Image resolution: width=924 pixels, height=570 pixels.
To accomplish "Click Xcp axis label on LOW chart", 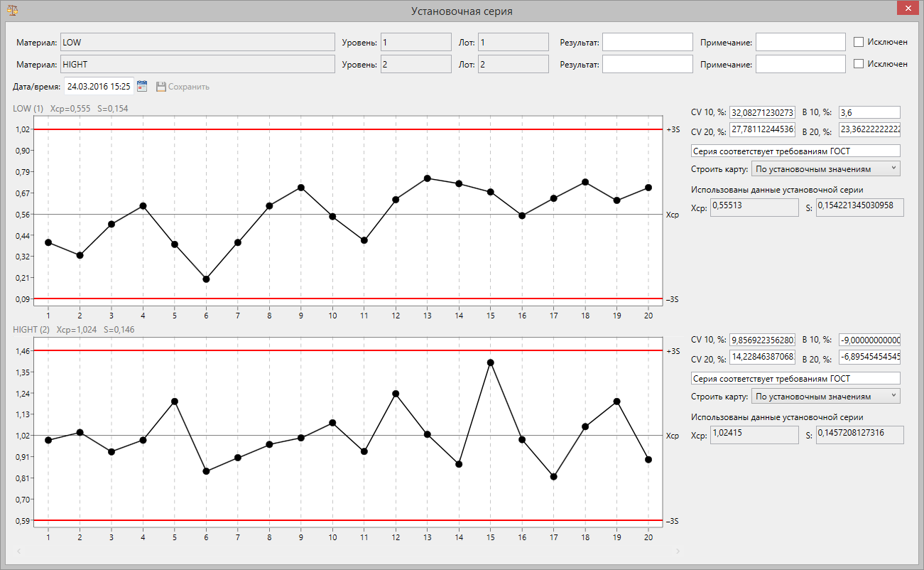I will coord(673,214).
